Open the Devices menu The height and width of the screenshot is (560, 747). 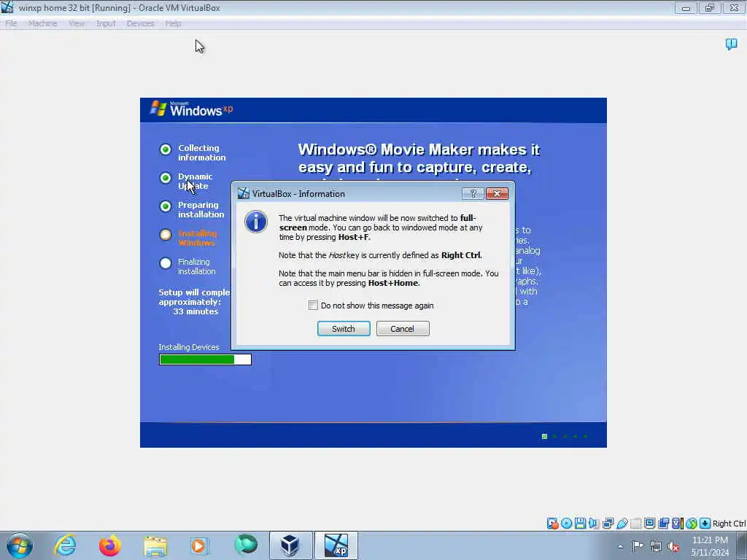pos(140,23)
